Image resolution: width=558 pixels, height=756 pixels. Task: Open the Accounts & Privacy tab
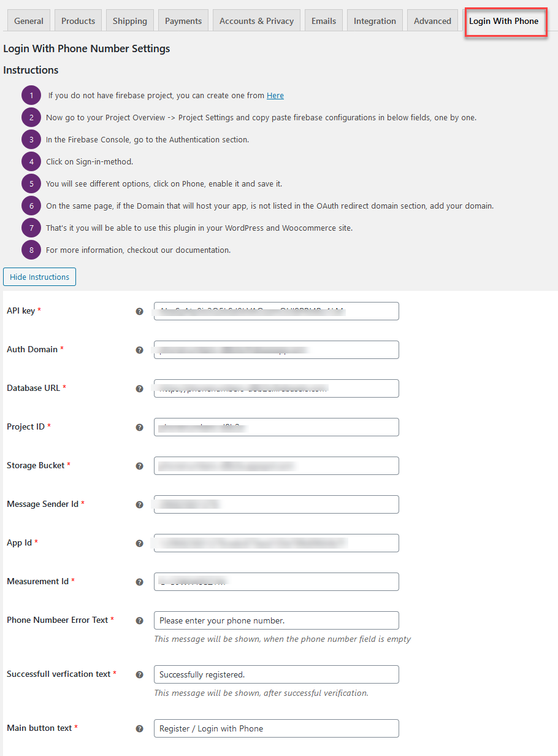tap(256, 20)
